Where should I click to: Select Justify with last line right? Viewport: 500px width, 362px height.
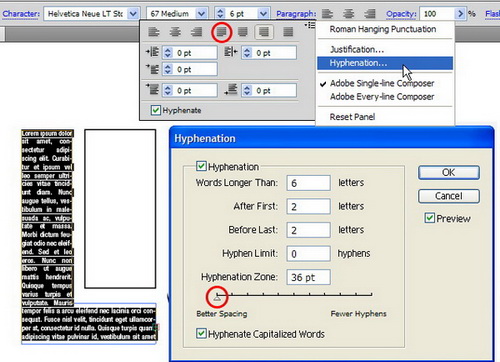pos(264,32)
